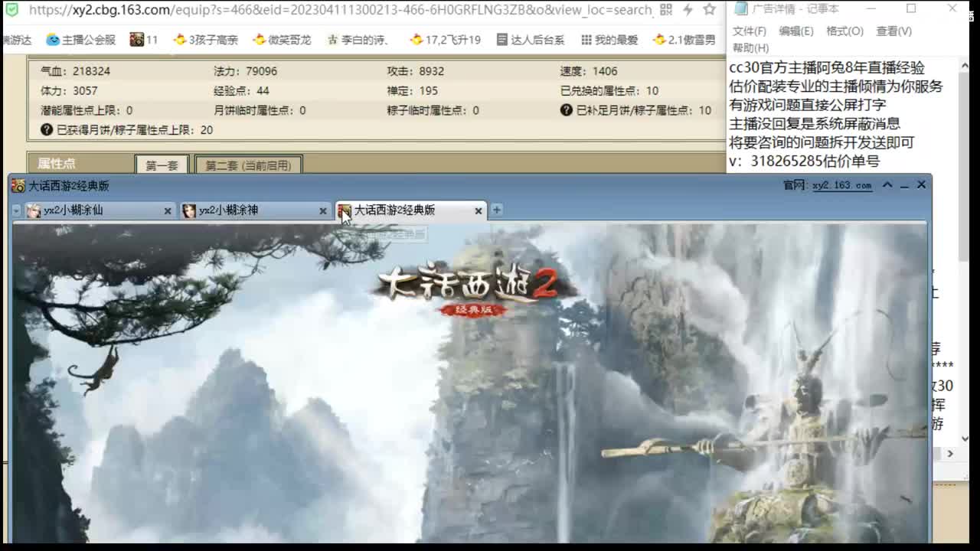Open the 3孩子高亲 bookmark
The width and height of the screenshot is (980, 551).
click(x=205, y=39)
